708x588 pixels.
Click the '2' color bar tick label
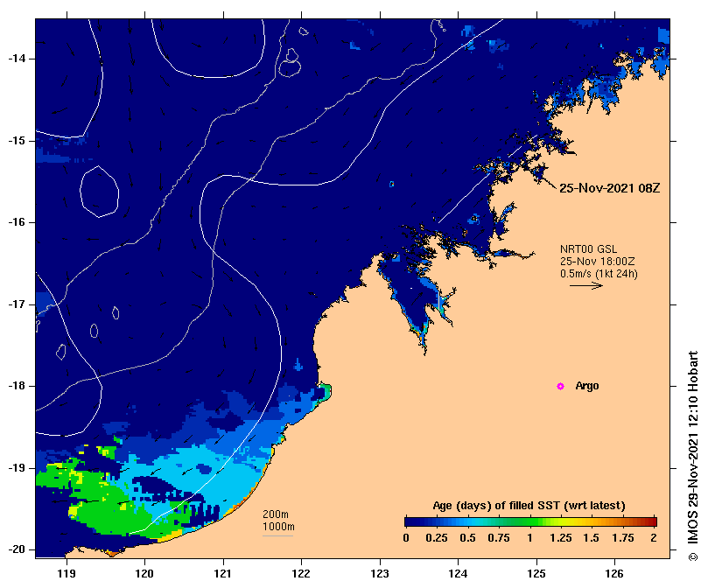[654, 538]
